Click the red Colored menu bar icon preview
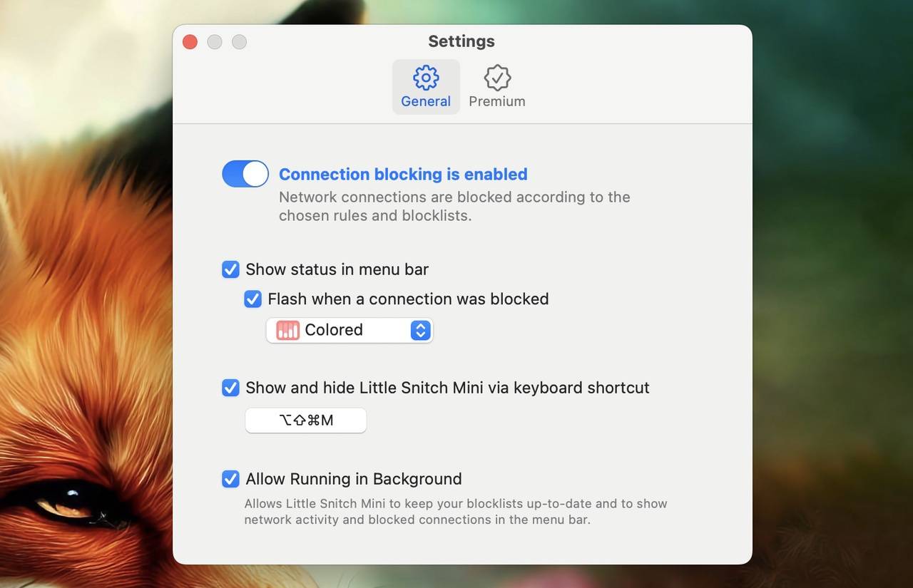This screenshot has width=913, height=588. (x=288, y=330)
